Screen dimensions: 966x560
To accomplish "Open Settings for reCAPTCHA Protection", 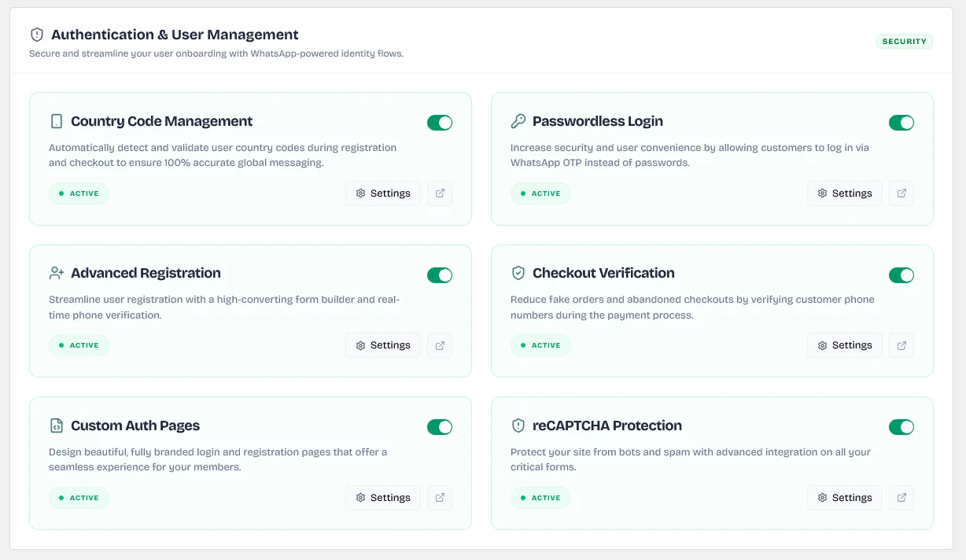I will point(845,498).
